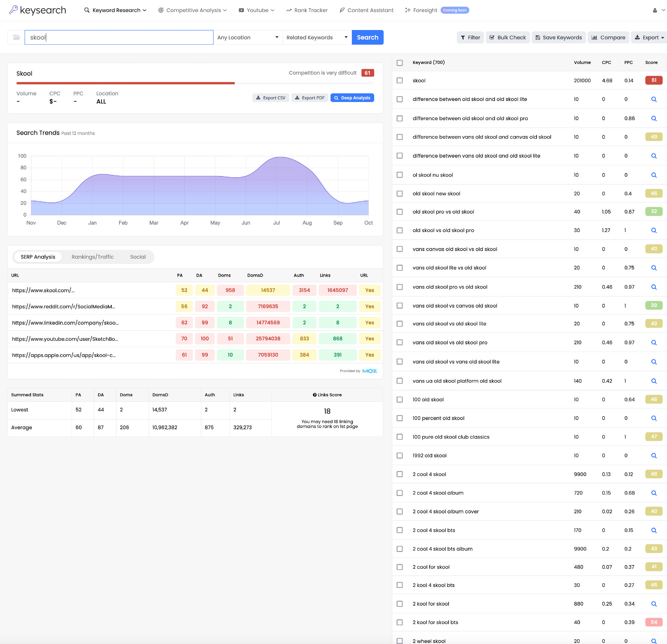Open the Content Assistant page
Image resolution: width=667 pixels, height=644 pixels.
click(367, 10)
